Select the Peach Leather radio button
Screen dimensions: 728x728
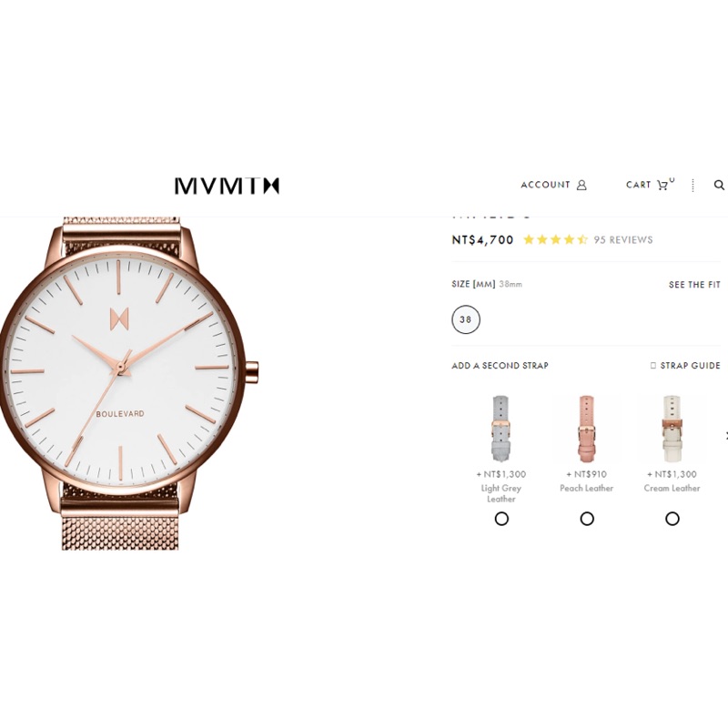pos(587,519)
